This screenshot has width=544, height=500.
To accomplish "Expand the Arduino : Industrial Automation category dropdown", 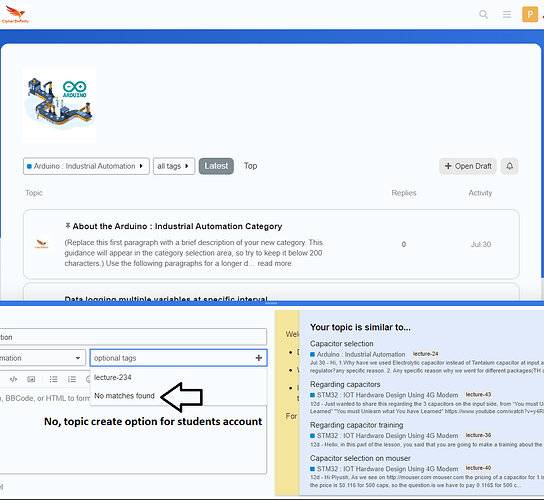I will tap(86, 166).
